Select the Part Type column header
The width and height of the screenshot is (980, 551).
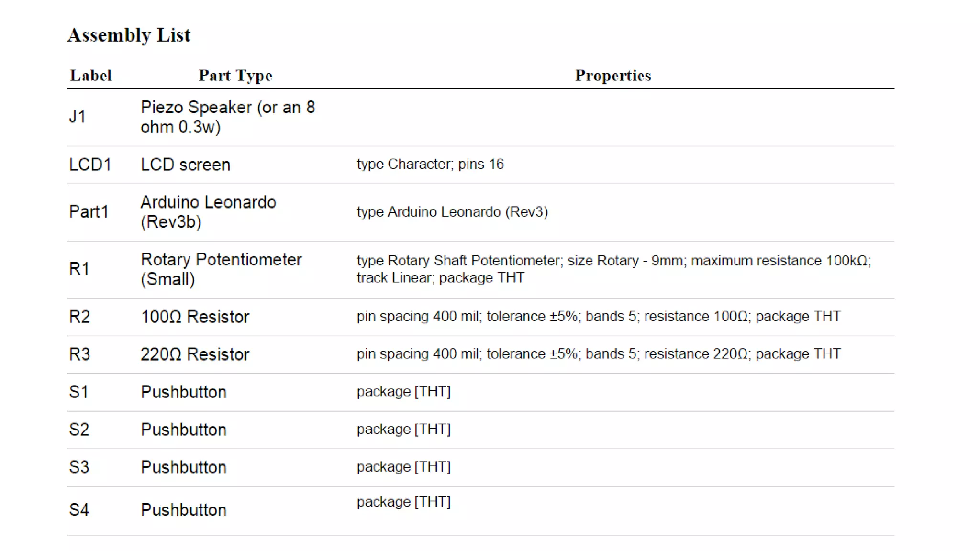[x=235, y=76]
